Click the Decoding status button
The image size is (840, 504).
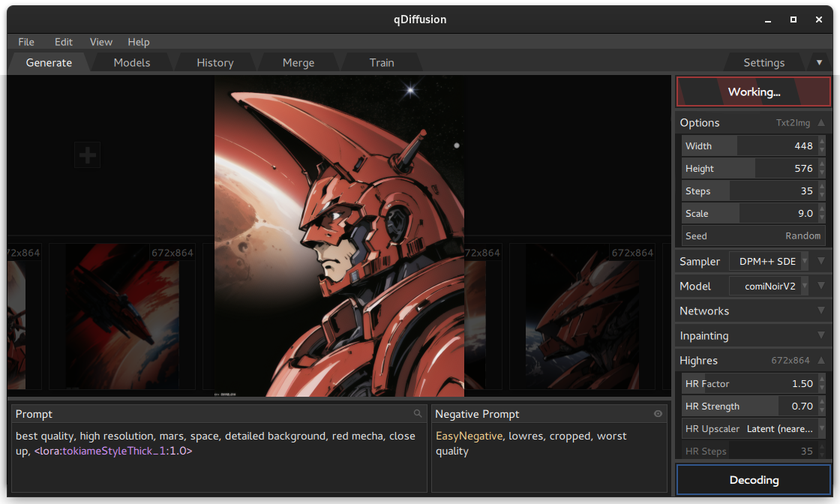[x=753, y=480]
